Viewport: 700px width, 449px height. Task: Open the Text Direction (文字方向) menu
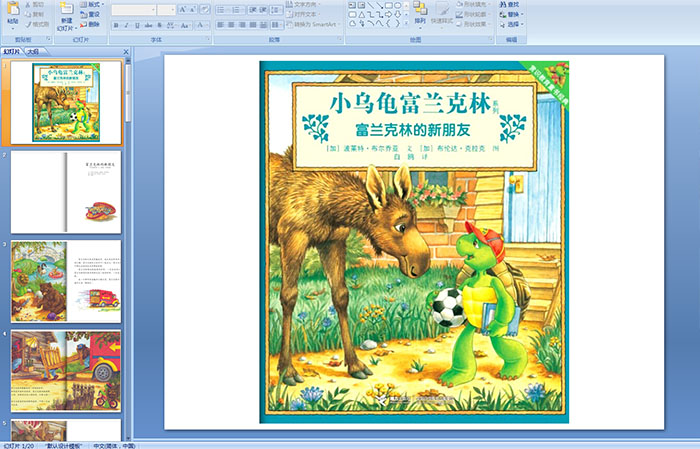tap(303, 4)
